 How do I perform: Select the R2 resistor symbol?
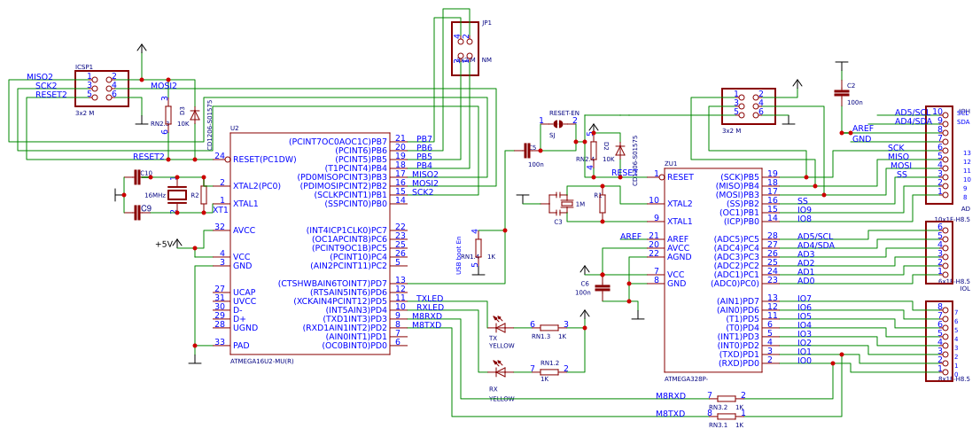204,195
